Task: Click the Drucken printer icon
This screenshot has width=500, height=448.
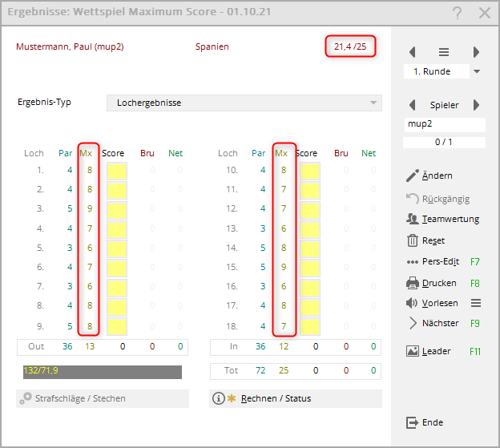Action: [x=413, y=283]
